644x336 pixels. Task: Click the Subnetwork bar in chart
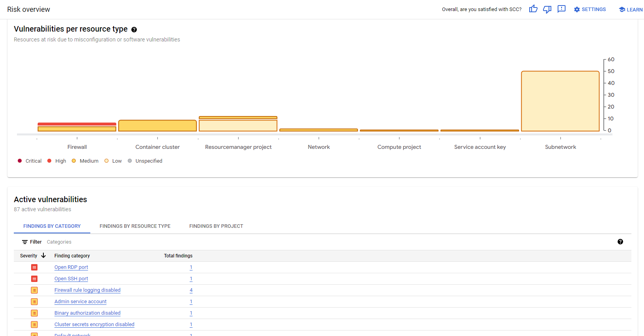[560, 101]
